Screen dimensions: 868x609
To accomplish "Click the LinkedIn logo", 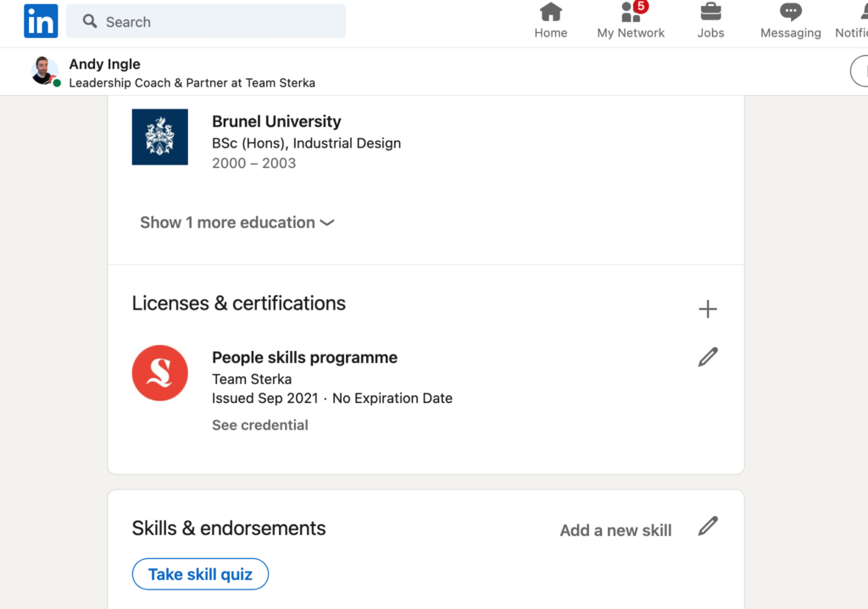I will (40, 21).
